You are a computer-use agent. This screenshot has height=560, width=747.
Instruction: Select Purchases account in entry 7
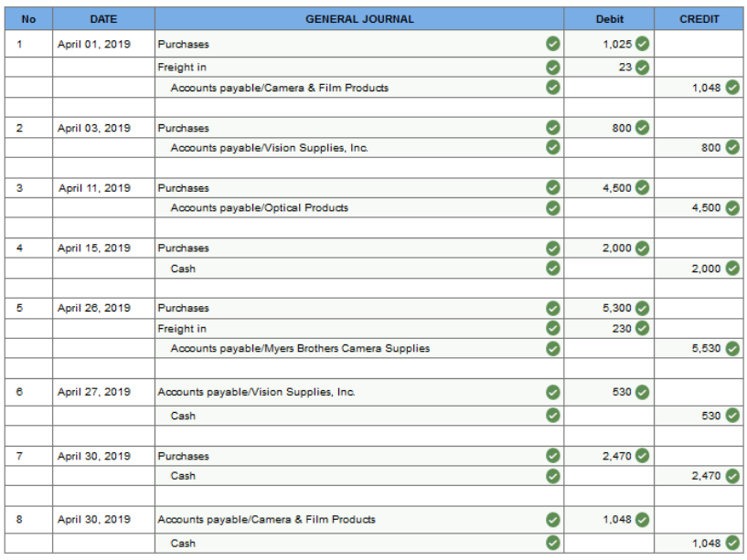pyautogui.click(x=184, y=456)
